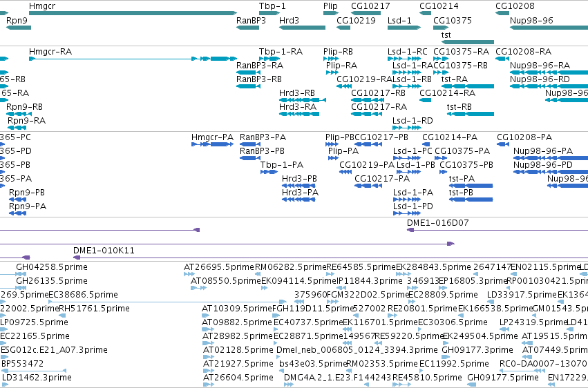588x388 pixels.
Task: Click the 'Rpn9-RB' transcript label
Action: tap(24, 107)
